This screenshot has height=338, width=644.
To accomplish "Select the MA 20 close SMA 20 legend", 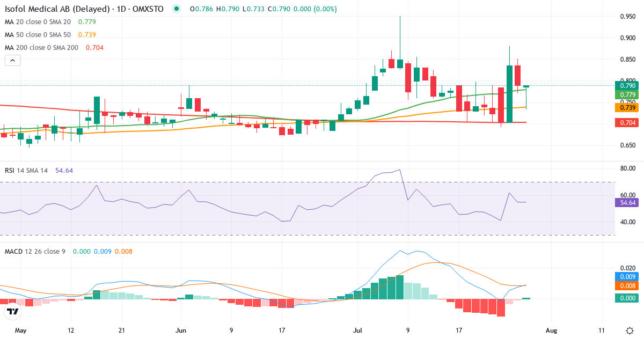I will 39,21.
